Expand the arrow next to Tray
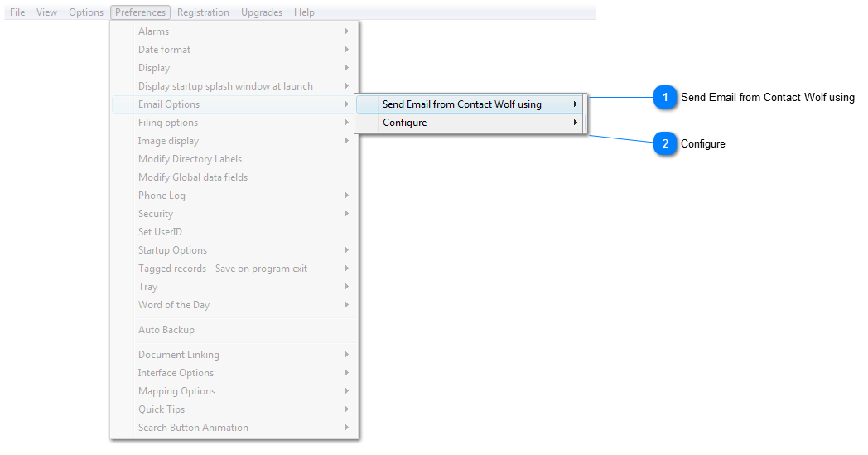The image size is (868, 455). (x=346, y=287)
